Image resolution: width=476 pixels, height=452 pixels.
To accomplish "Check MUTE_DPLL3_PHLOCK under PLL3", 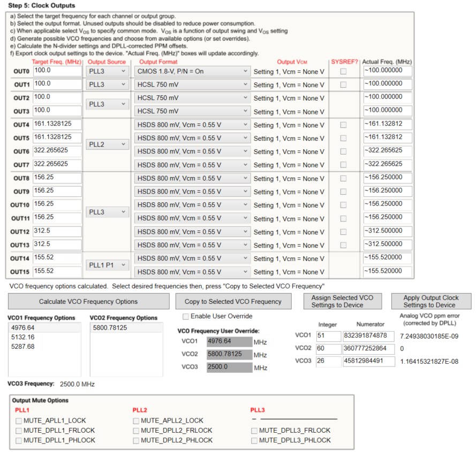I will [253, 440].
